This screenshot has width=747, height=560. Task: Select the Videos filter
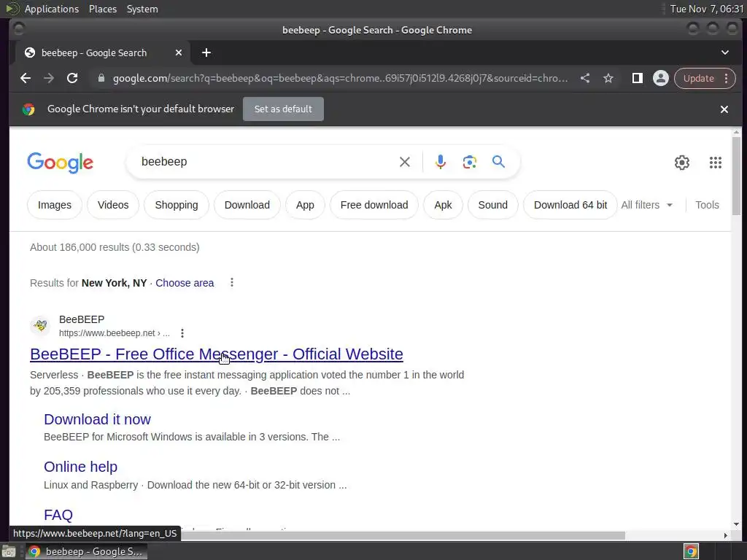(113, 205)
